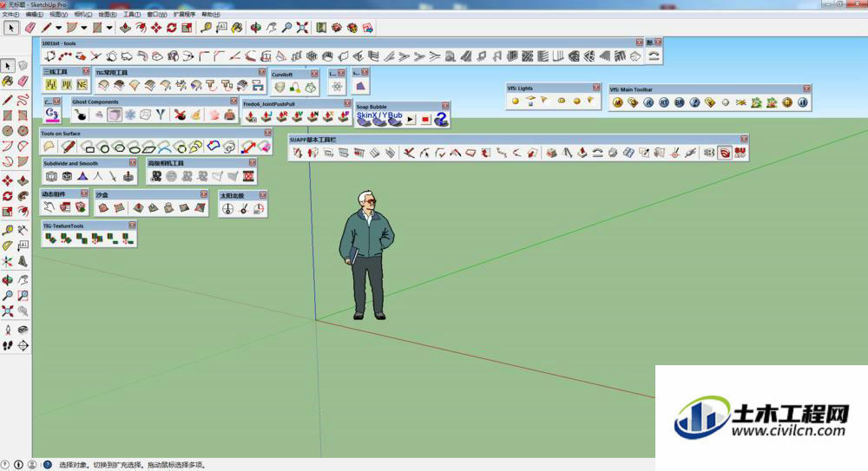Image resolution: width=868 pixels, height=471 pixels.
Task: Select the red pencil Line on Surface tool
Action: (x=68, y=147)
